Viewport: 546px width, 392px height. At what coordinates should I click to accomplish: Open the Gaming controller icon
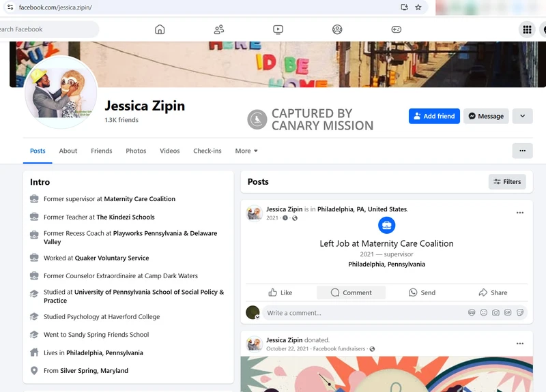tap(397, 29)
